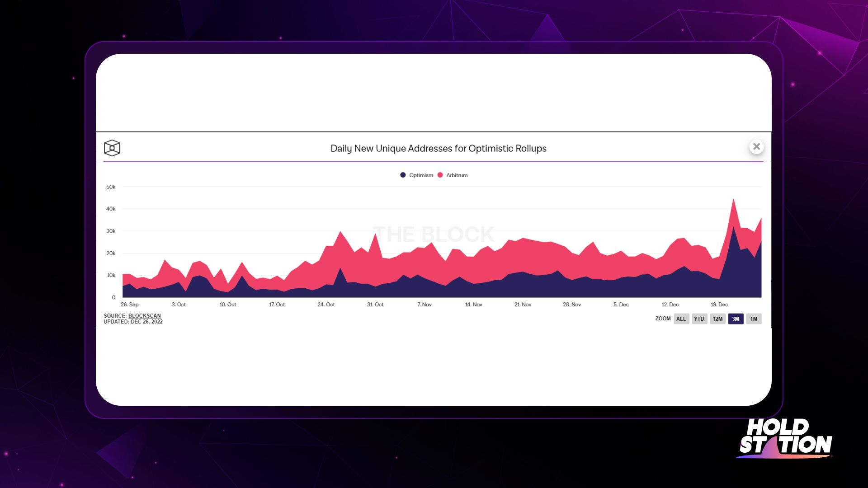The width and height of the screenshot is (868, 488).
Task: Click the 50k y-axis label
Action: pyautogui.click(x=111, y=187)
